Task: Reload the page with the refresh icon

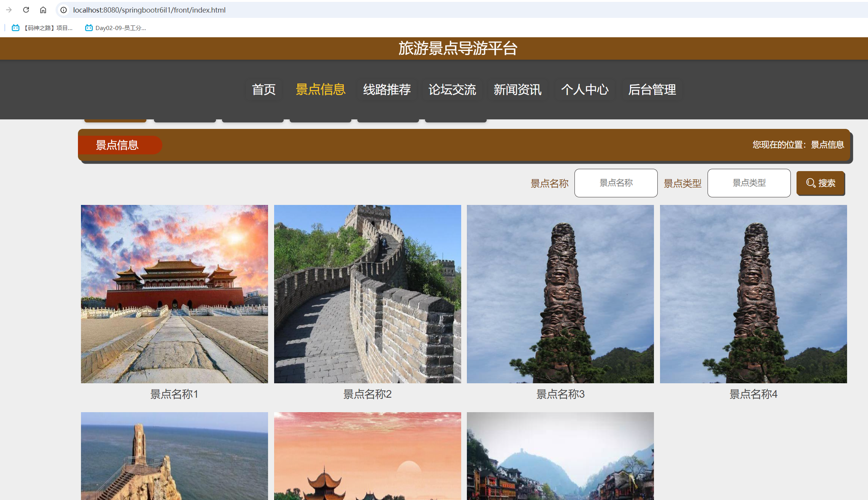Action: pyautogui.click(x=26, y=10)
